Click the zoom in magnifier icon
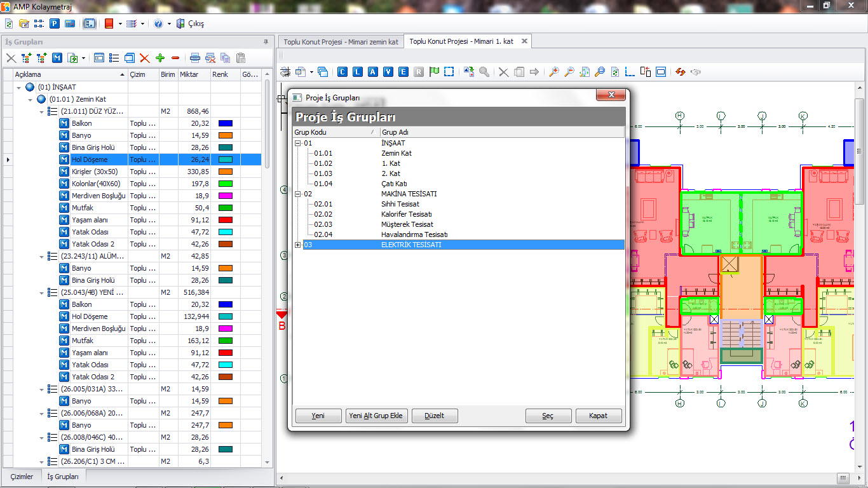Screen dimensions: 868x488 (x=554, y=72)
